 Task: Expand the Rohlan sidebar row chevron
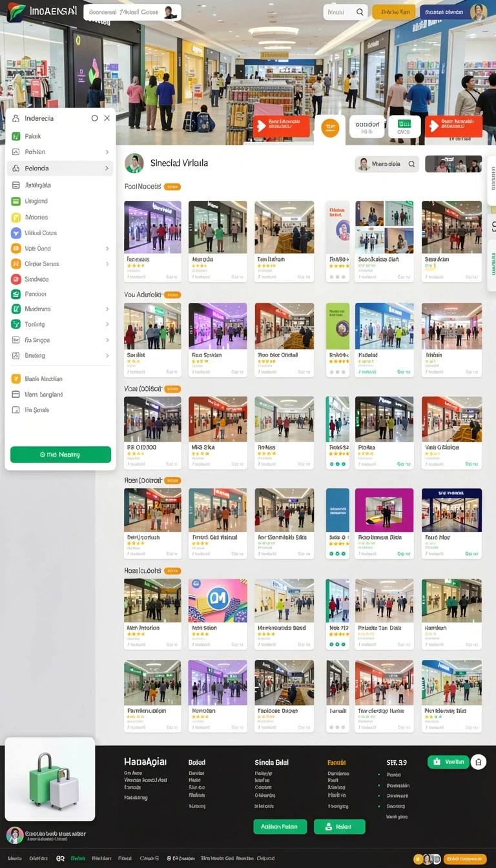click(x=107, y=152)
